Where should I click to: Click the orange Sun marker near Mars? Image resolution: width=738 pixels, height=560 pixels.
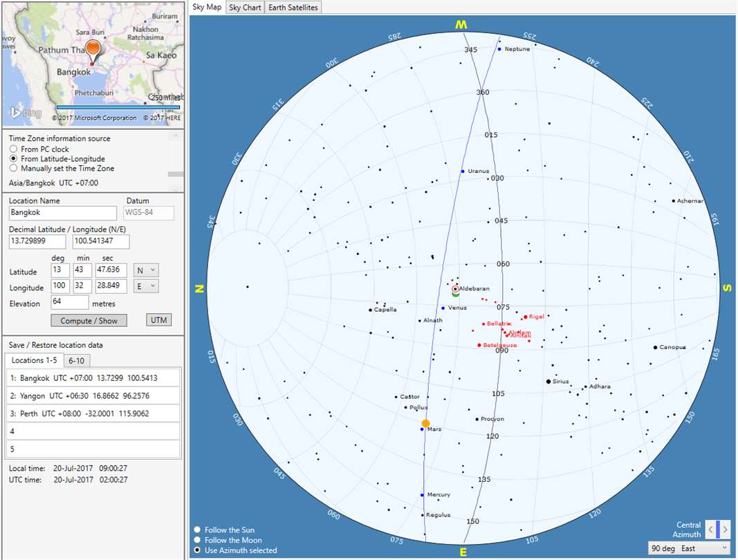(x=425, y=424)
